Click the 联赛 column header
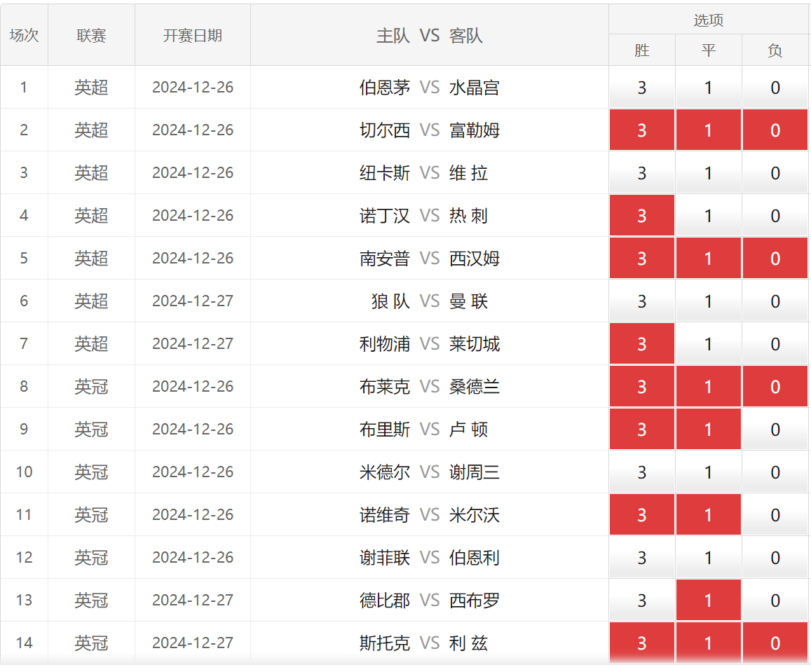The width and height of the screenshot is (811, 672). [91, 35]
